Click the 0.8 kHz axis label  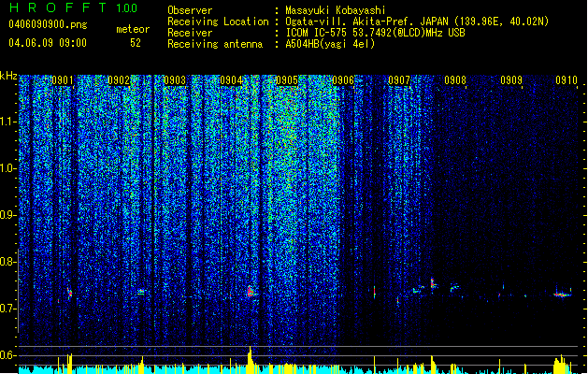point(7,262)
